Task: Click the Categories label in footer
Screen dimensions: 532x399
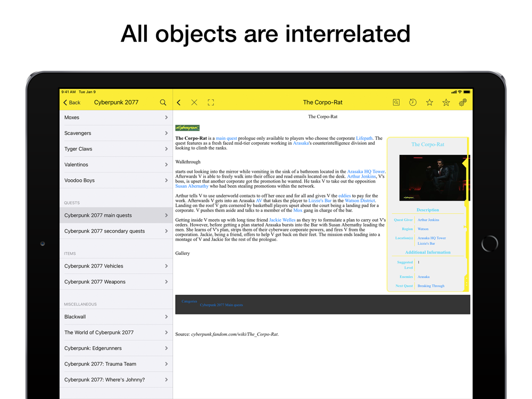Action: [x=189, y=301]
